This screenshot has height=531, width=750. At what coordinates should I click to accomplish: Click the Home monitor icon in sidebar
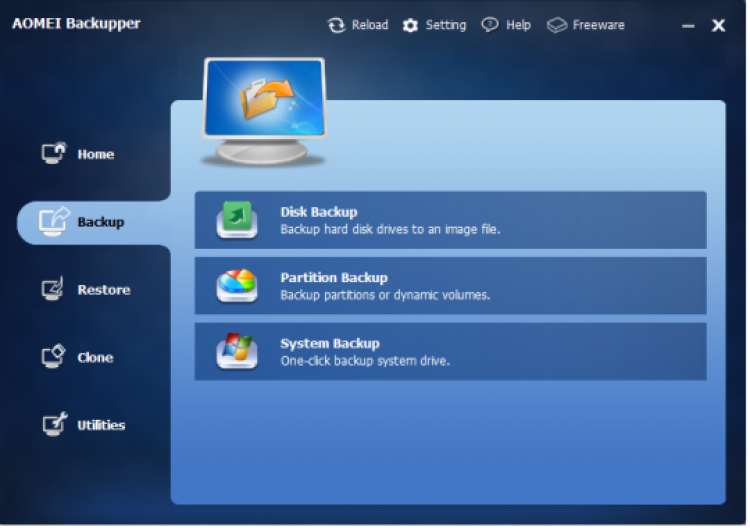click(x=55, y=154)
